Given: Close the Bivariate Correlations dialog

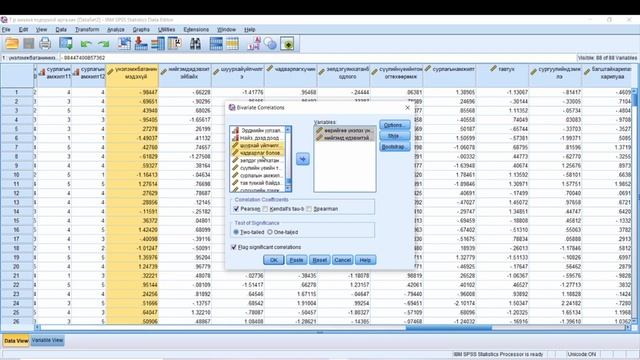Looking at the screenshot, I should [407, 107].
